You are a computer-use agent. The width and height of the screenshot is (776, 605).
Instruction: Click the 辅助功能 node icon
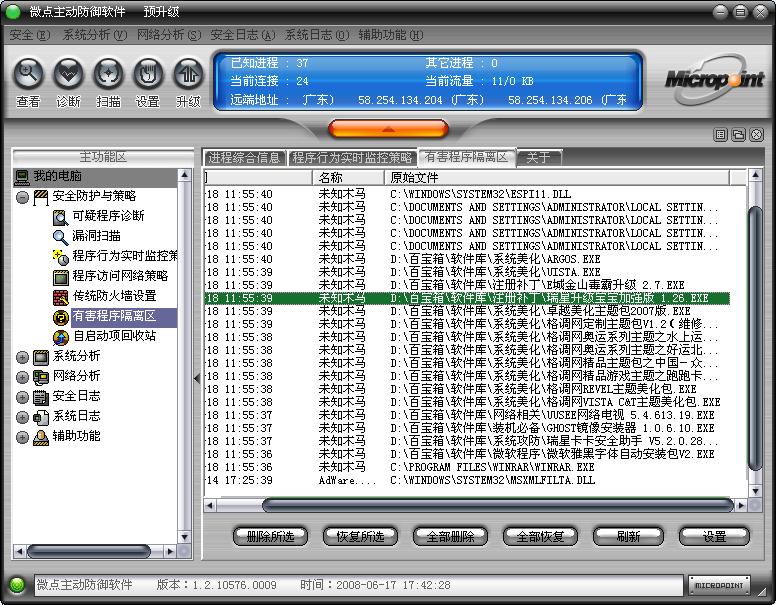click(x=41, y=438)
